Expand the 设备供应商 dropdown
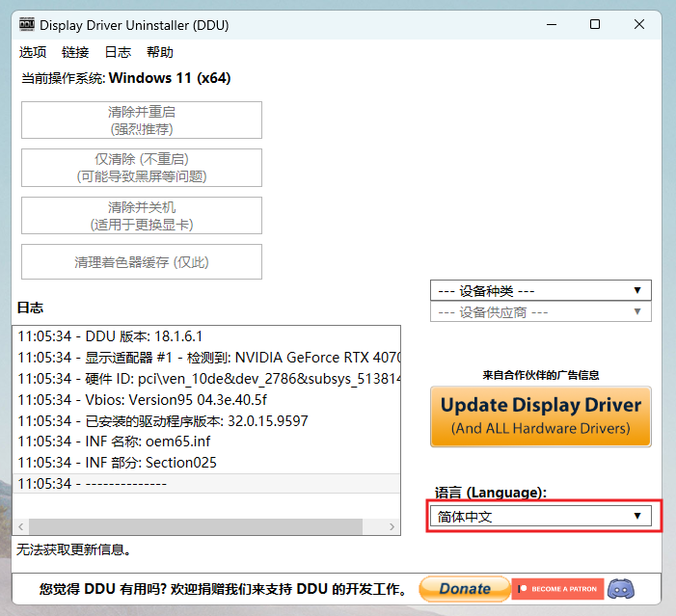 pos(541,311)
